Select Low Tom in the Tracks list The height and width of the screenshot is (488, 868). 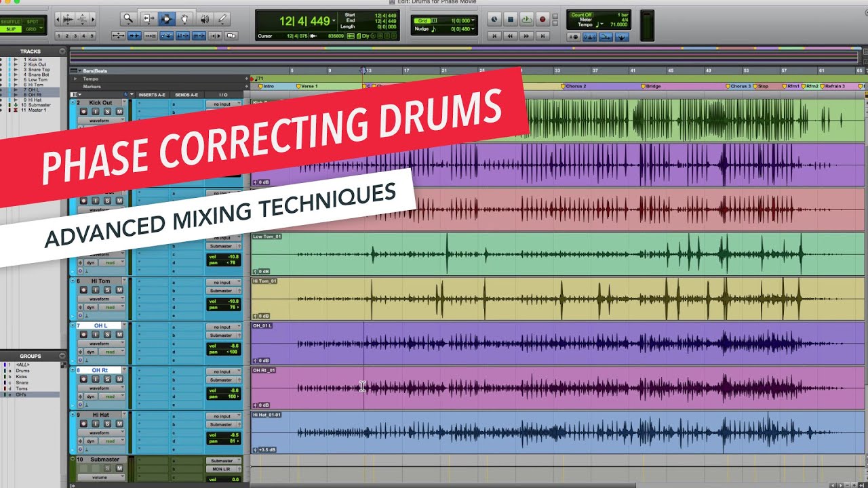click(38, 79)
